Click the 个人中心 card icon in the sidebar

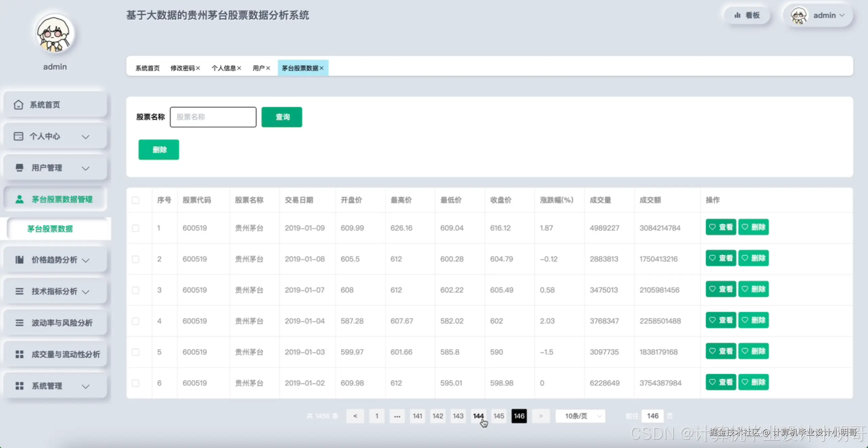[x=18, y=136]
